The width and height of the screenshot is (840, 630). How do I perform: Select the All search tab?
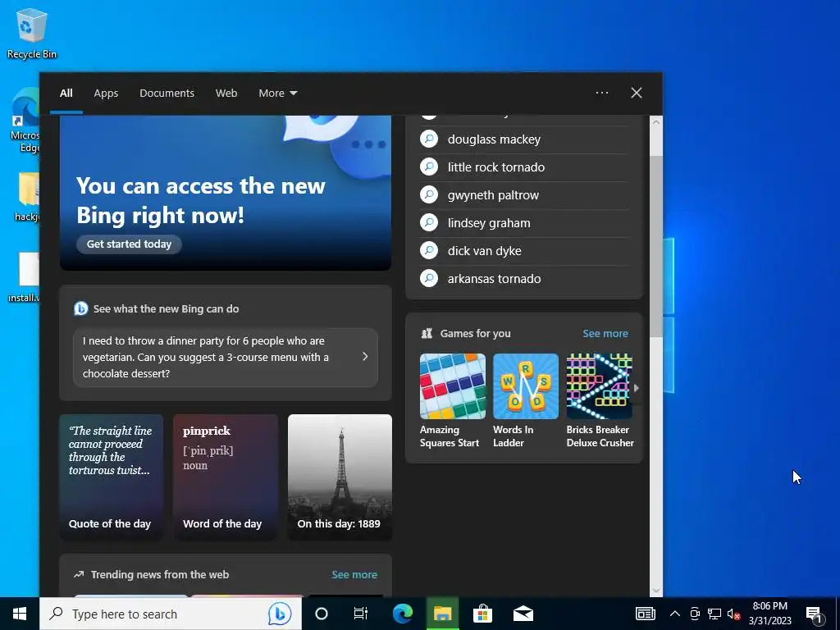(66, 94)
